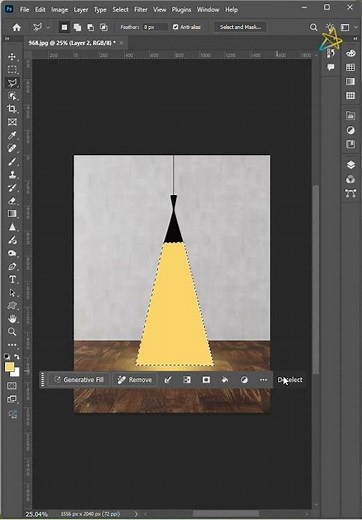Open more options in contextual task bar
Image resolution: width=362 pixels, height=520 pixels.
click(263, 380)
